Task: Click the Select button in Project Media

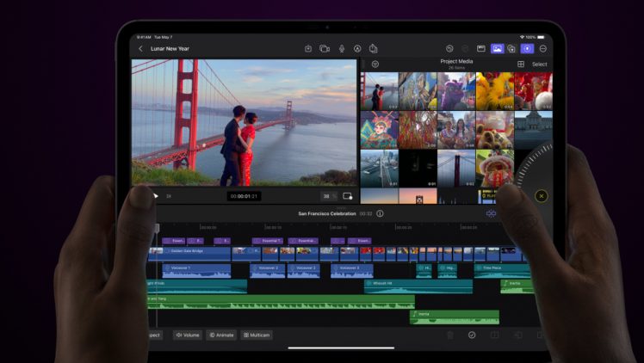Action: tap(539, 65)
